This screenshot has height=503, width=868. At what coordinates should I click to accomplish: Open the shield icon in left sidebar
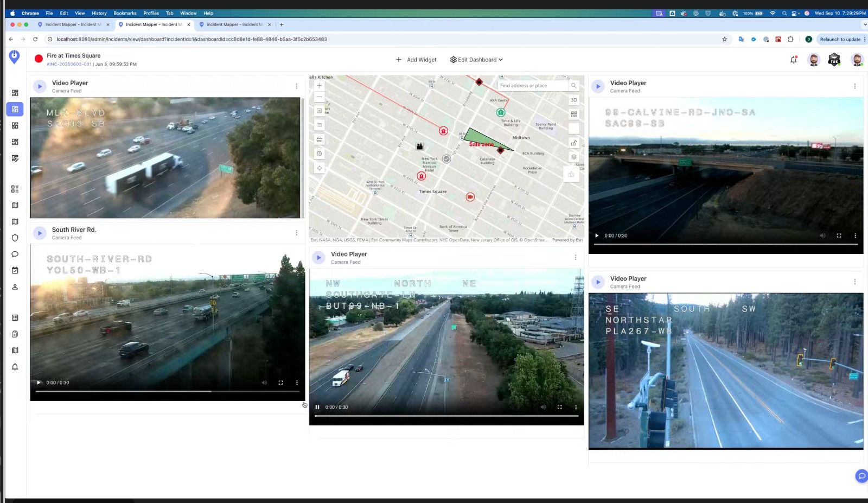pos(15,238)
